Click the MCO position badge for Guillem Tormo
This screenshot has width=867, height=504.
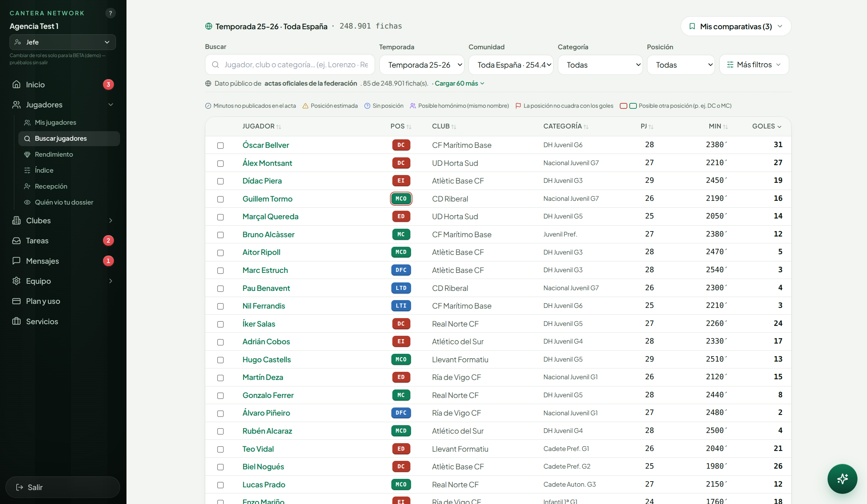[x=401, y=198]
